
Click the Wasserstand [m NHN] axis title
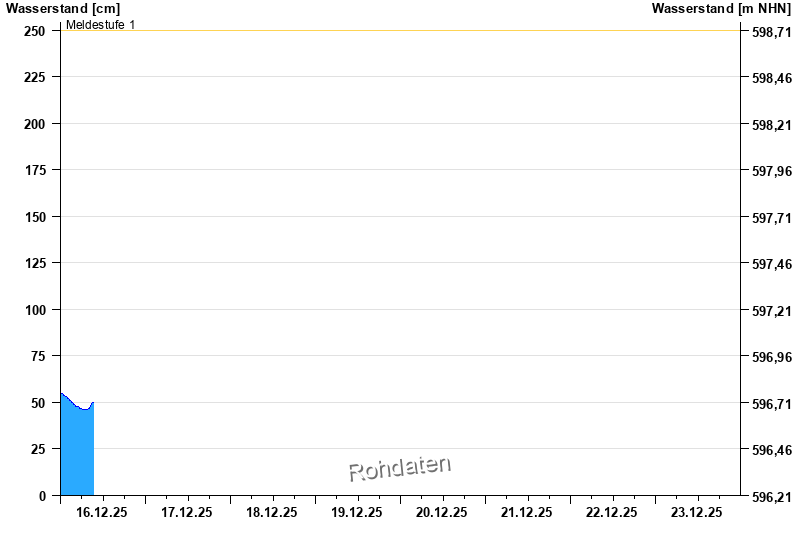coord(721,8)
